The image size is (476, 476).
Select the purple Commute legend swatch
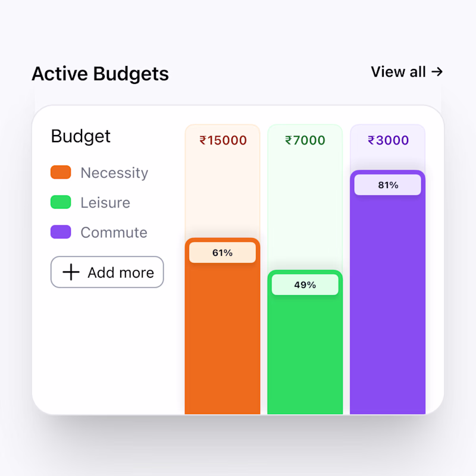tap(61, 232)
